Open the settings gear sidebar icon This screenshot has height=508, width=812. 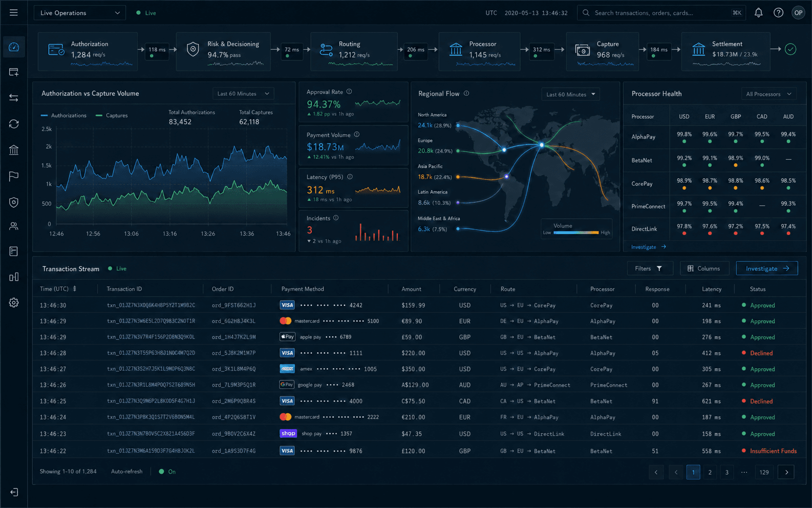(14, 303)
